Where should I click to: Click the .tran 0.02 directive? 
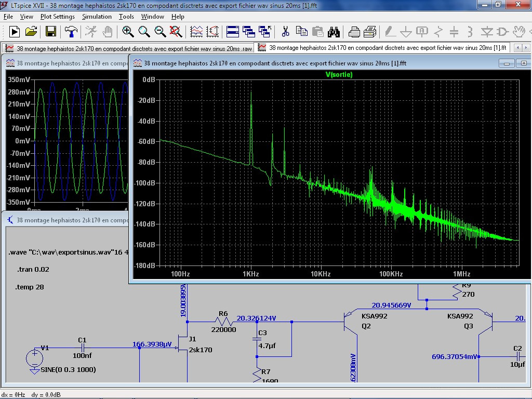coord(33,270)
